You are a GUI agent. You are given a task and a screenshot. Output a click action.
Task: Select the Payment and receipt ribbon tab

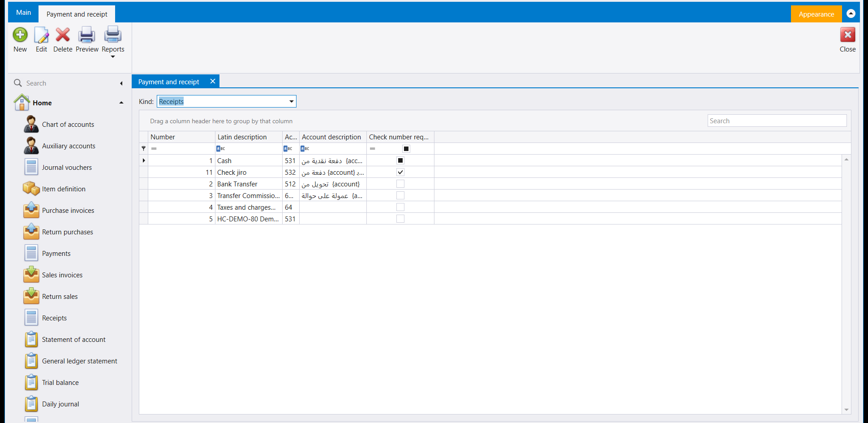pyautogui.click(x=77, y=14)
